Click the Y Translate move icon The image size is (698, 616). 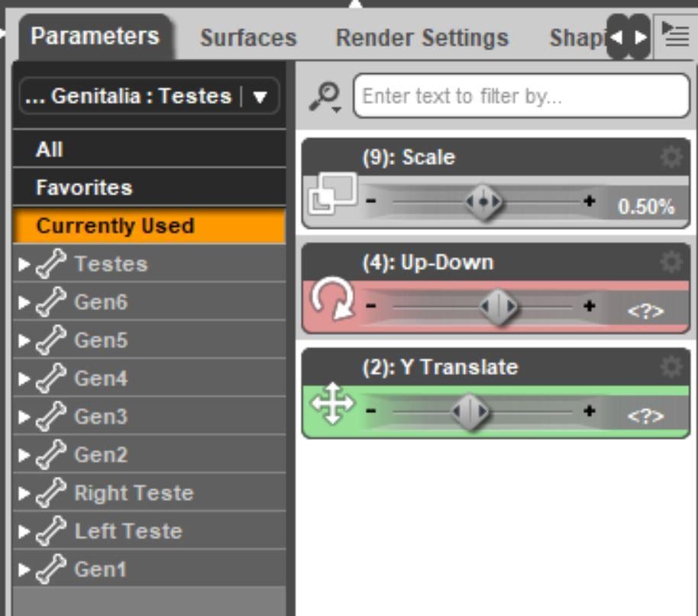[334, 404]
